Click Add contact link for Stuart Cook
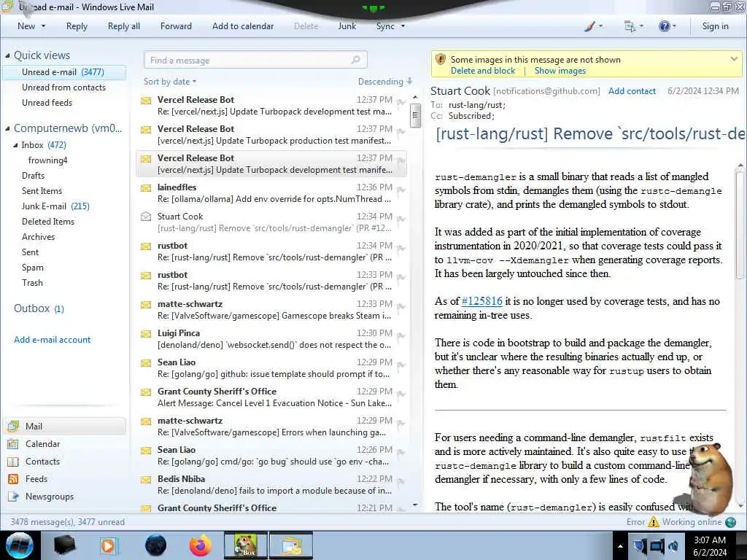The width and height of the screenshot is (747, 560). 632,91
